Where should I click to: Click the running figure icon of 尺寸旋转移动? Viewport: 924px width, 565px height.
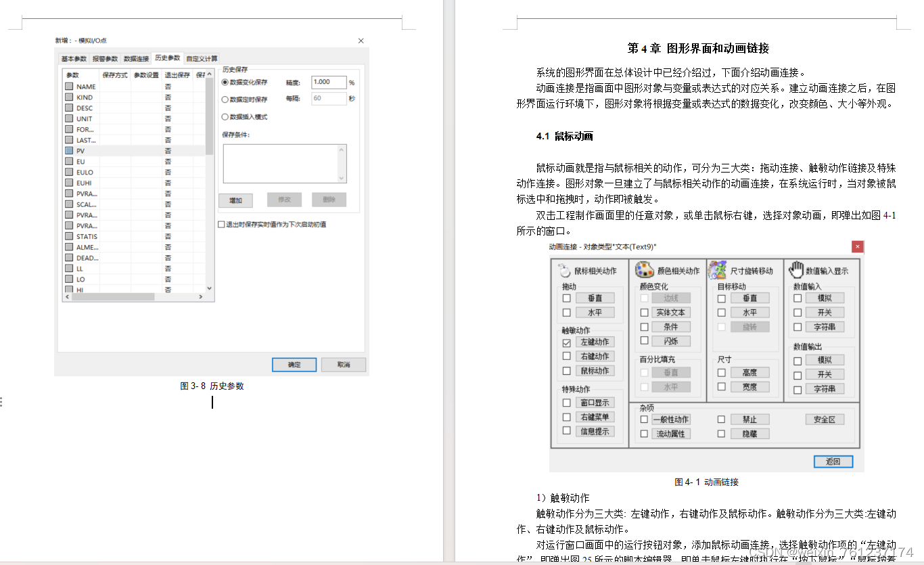pyautogui.click(x=717, y=270)
